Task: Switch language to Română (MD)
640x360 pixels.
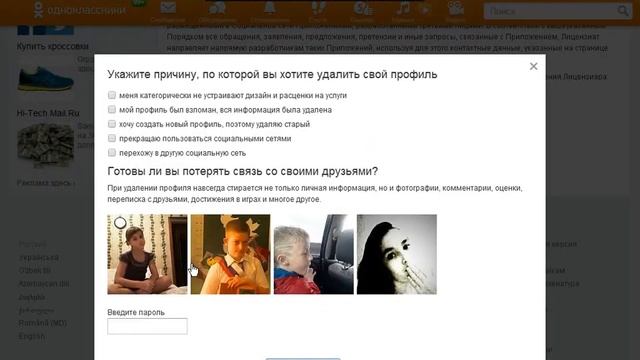Action: tap(42, 323)
